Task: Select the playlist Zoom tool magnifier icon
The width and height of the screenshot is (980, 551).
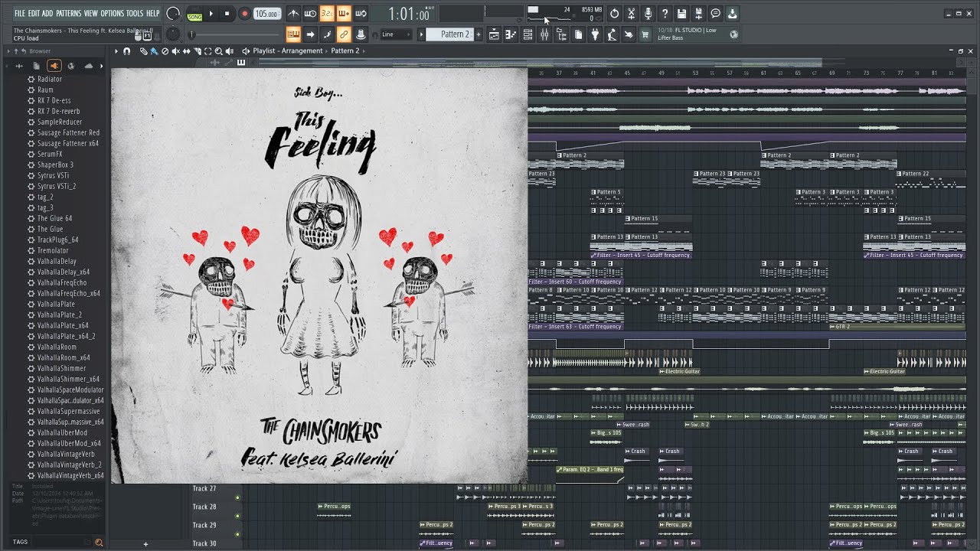Action: tap(218, 51)
